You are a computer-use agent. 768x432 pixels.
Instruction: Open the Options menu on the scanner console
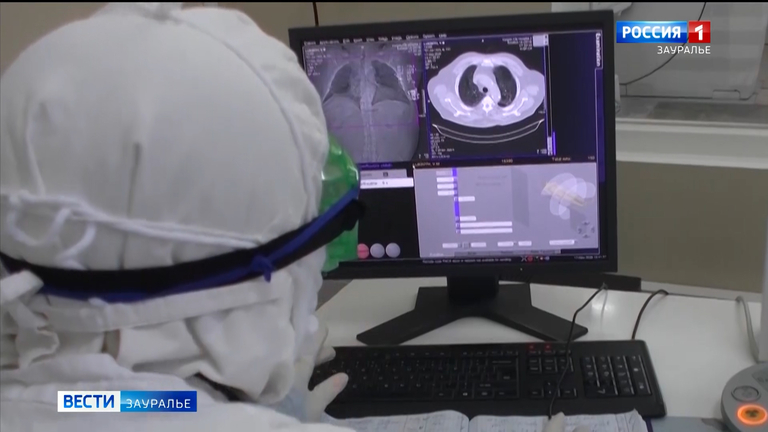click(412, 37)
